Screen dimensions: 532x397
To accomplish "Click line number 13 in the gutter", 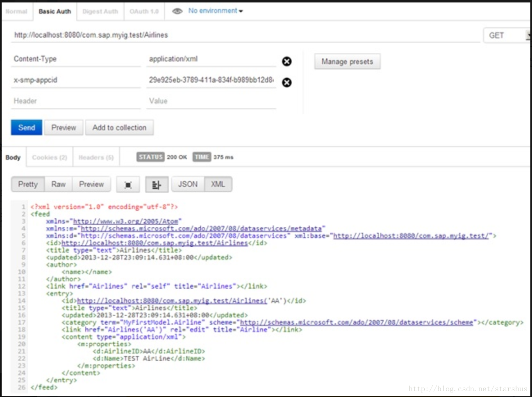I will (x=21, y=294).
